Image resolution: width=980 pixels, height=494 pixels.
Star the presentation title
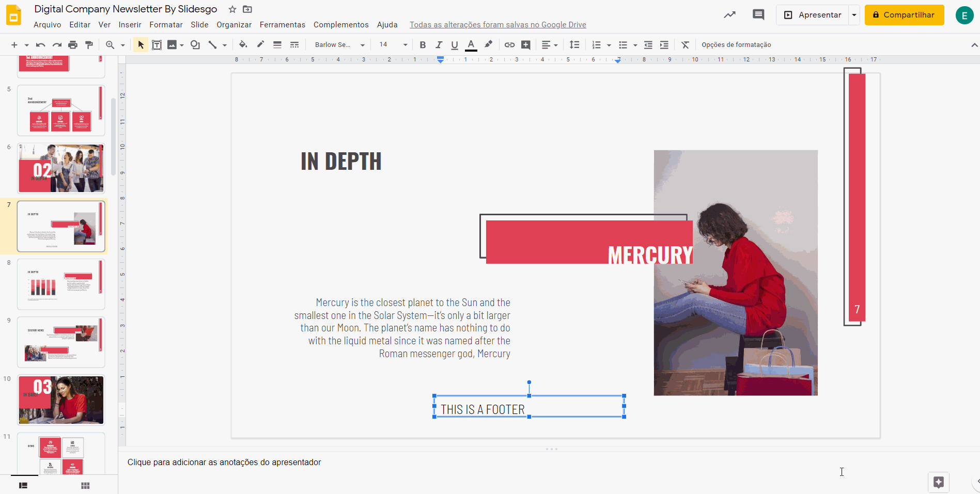pyautogui.click(x=232, y=9)
